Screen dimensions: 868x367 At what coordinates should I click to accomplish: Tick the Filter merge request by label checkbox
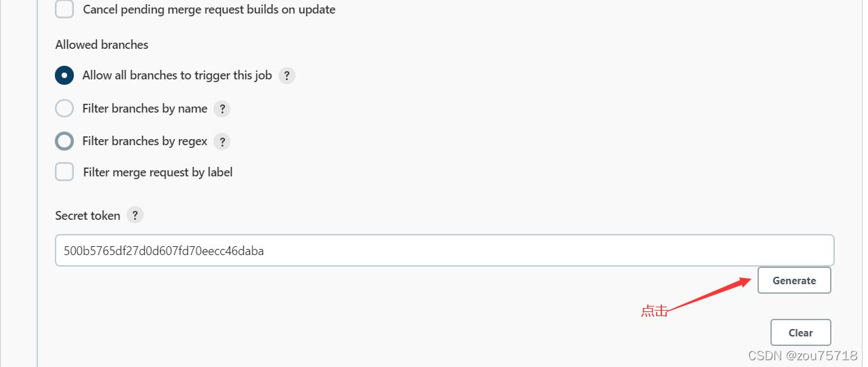coord(64,172)
